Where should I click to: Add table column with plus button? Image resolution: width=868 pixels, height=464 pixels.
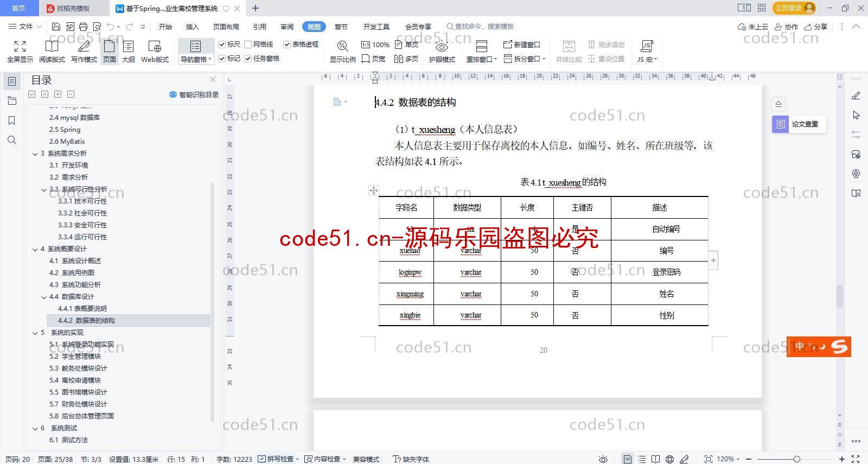coord(713,260)
